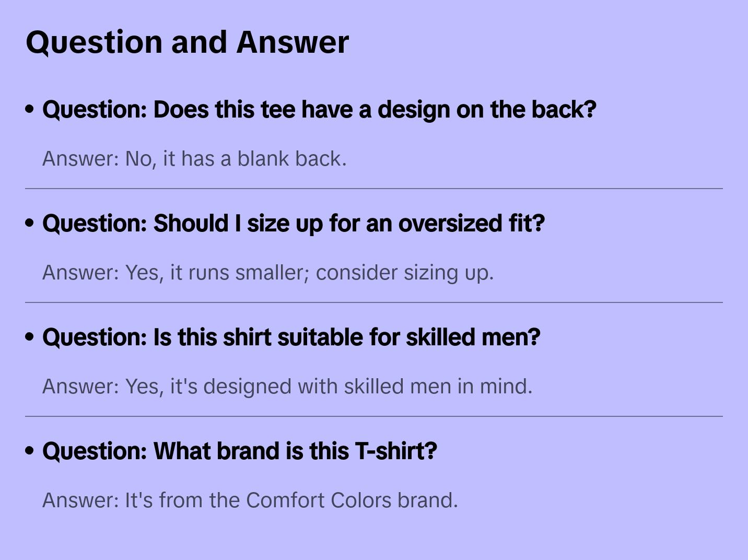748x560 pixels.
Task: Click the answer recommending sizing up
Action: click(267, 273)
